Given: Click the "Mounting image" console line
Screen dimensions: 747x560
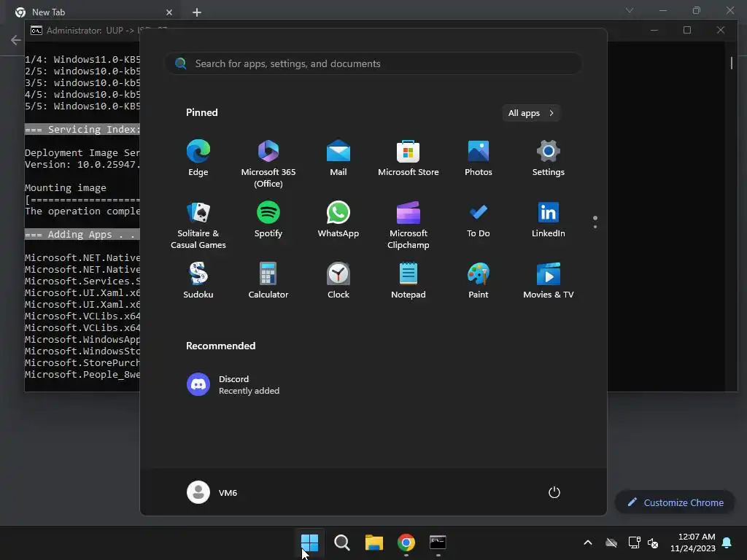Looking at the screenshot, I should (x=66, y=187).
